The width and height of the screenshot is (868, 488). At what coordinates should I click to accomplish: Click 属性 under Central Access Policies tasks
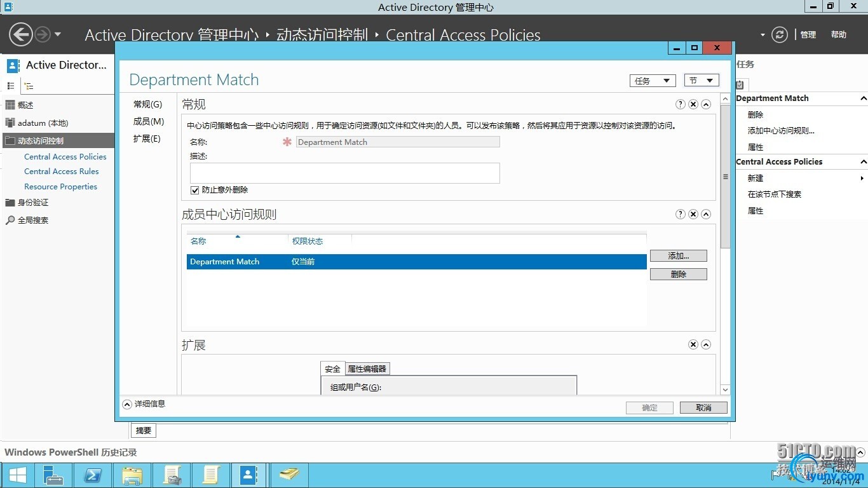[x=756, y=211]
